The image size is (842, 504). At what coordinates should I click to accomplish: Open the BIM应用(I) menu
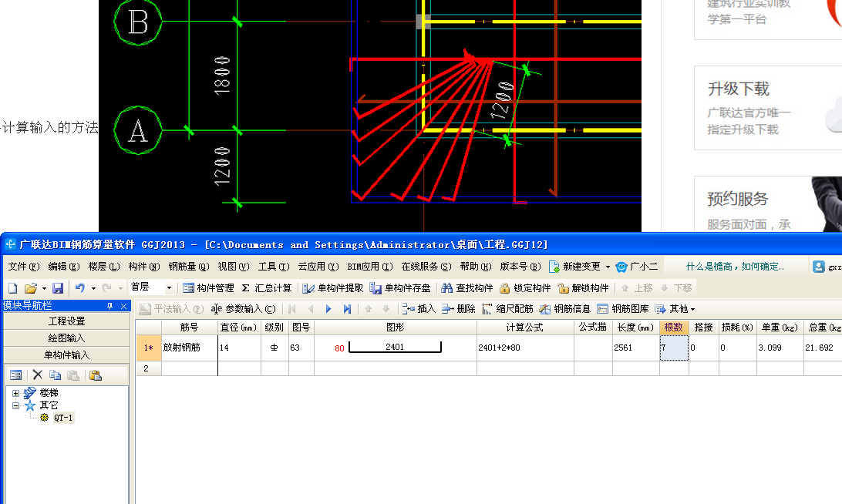pos(370,266)
